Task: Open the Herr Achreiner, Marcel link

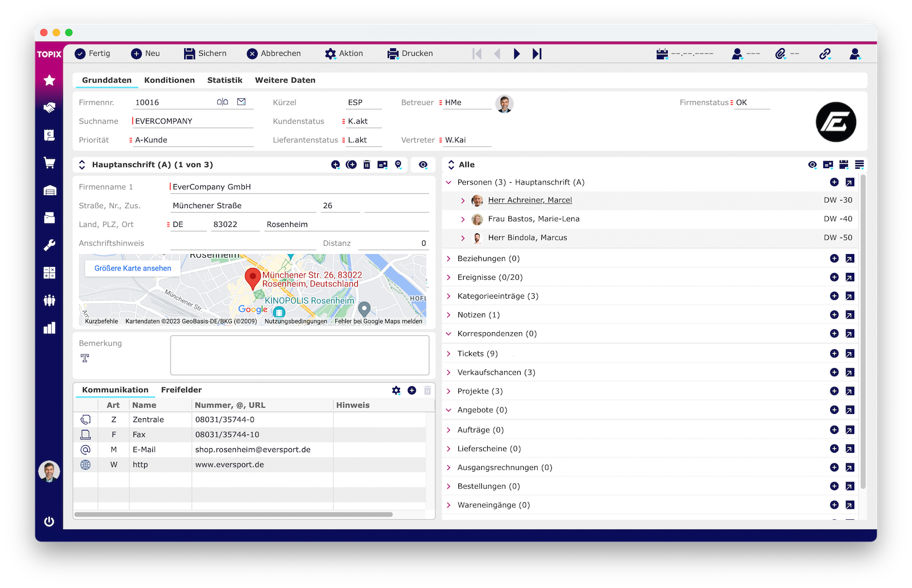Action: tap(530, 200)
